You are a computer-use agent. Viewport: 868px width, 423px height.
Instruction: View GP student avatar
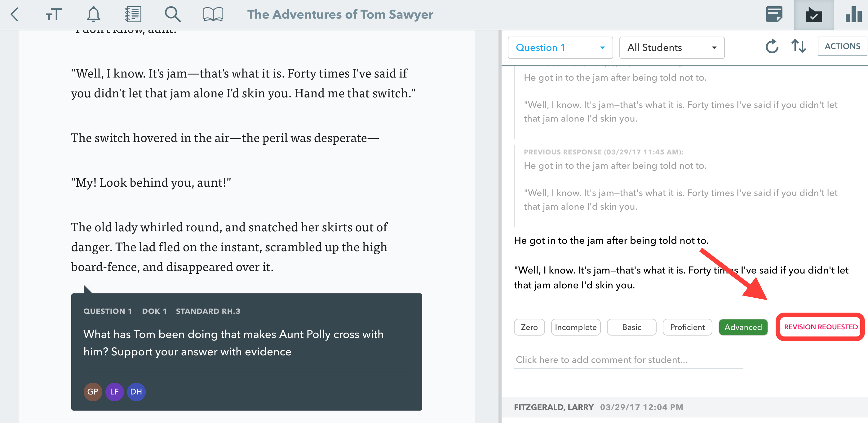[x=93, y=392]
